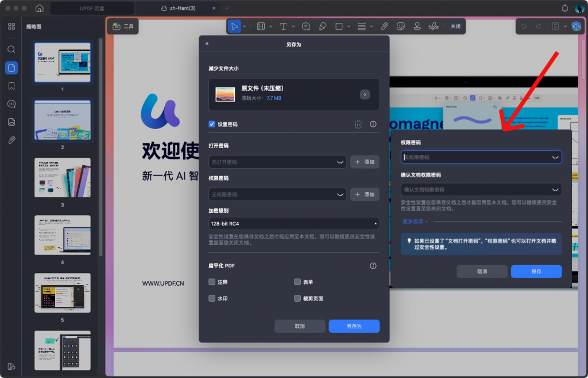This screenshot has width=588, height=378.
Task: Open the attachments paperclip in left sidebar
Action: tap(11, 140)
